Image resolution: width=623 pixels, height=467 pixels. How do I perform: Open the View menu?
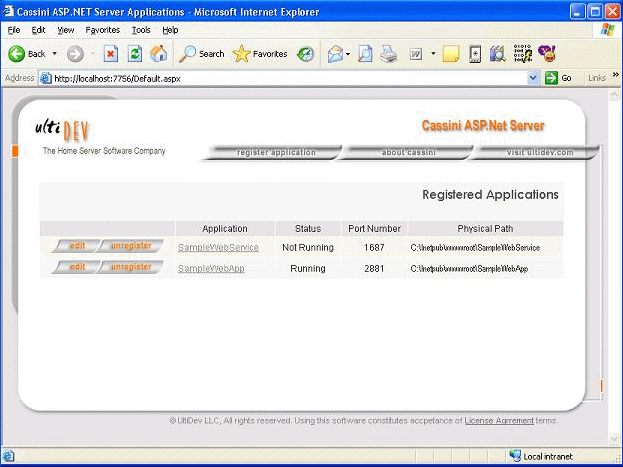point(66,30)
